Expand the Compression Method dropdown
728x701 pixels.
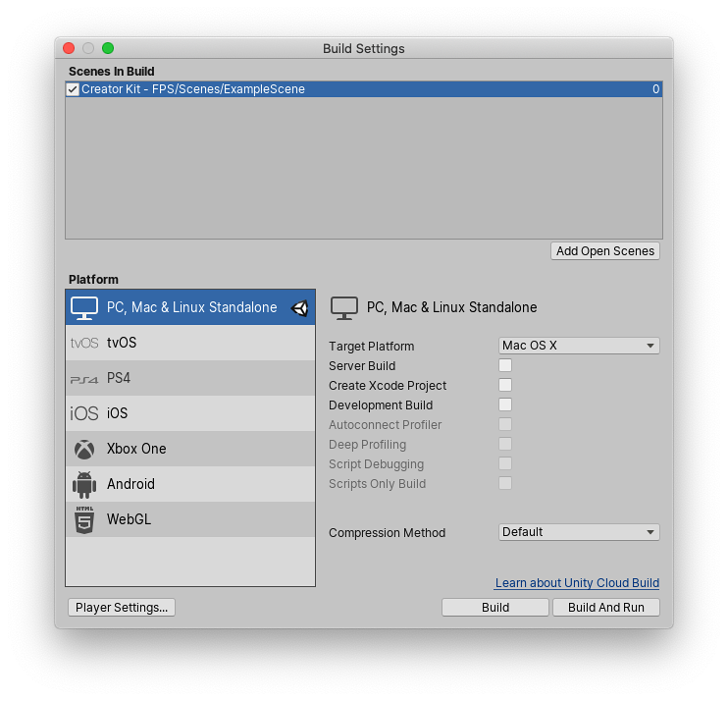[579, 532]
